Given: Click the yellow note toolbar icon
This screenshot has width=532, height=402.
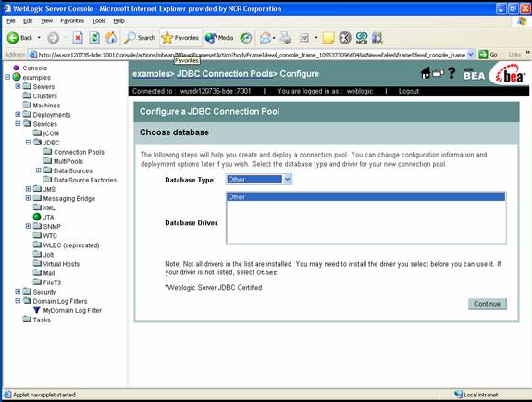Looking at the screenshot, I should tap(328, 38).
